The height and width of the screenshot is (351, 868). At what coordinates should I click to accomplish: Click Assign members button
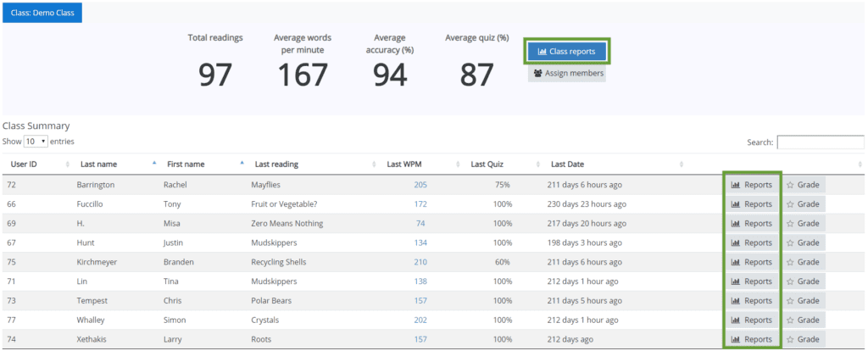(x=567, y=73)
